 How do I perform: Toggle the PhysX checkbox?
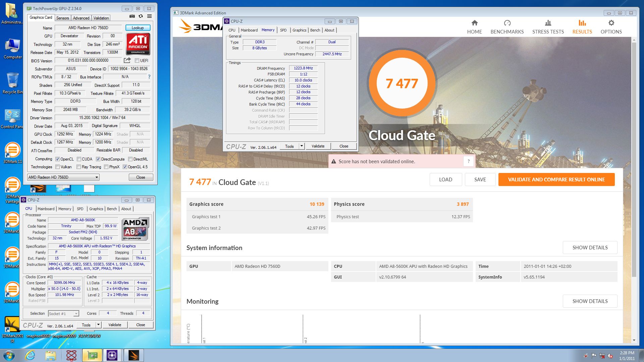tap(106, 167)
